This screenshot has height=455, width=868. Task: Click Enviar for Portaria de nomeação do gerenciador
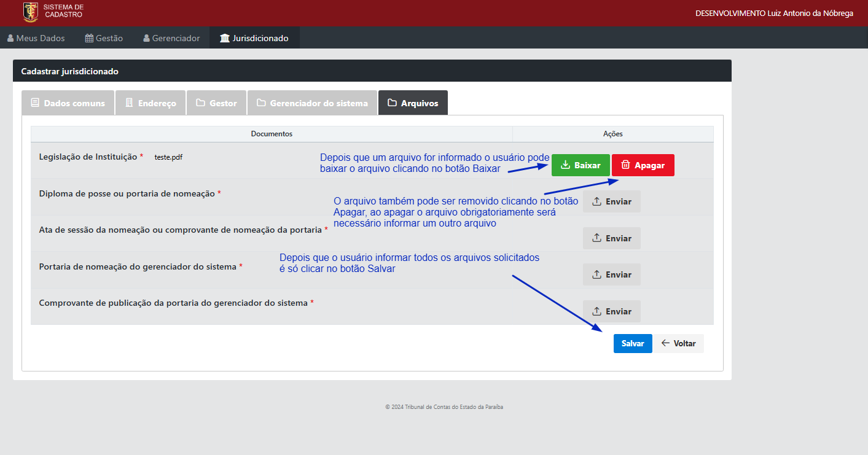point(612,274)
